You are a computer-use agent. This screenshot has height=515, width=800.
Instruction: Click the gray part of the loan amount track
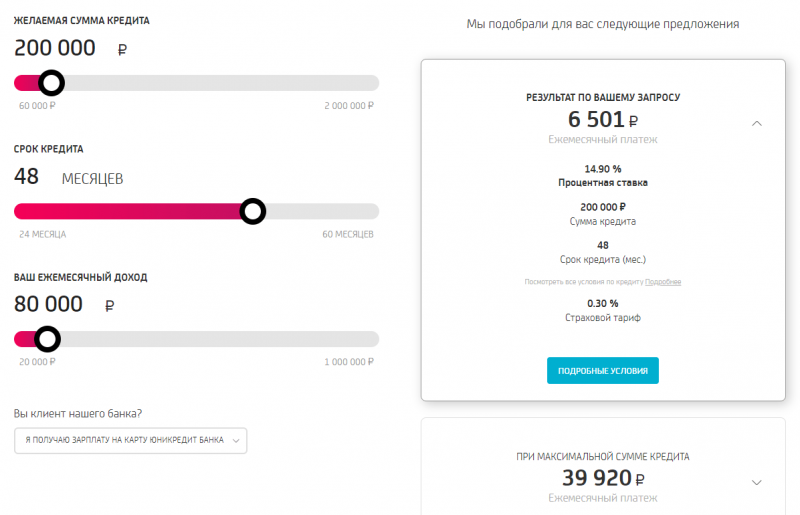coord(220,83)
